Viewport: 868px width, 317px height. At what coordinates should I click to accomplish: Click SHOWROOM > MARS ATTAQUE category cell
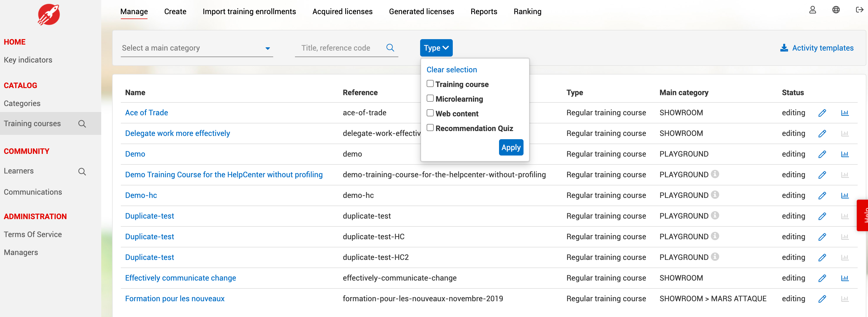(713, 299)
